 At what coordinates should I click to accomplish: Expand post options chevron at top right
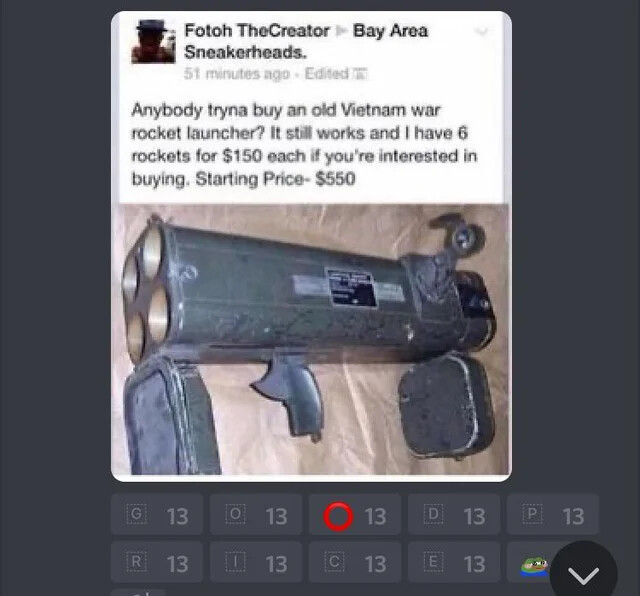(x=482, y=31)
